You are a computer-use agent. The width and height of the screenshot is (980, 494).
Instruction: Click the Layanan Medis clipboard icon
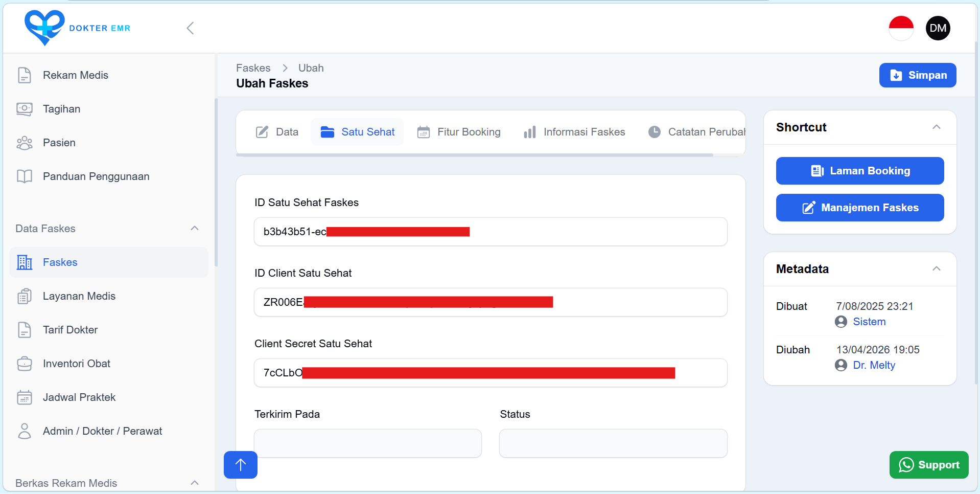pos(25,296)
